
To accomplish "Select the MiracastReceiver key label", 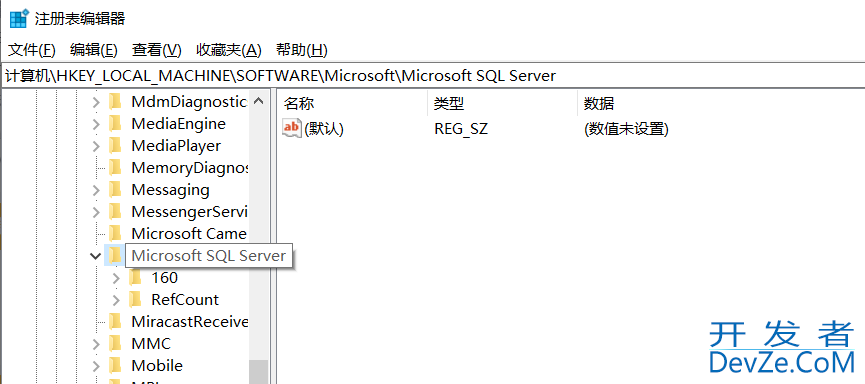I will coord(190,321).
